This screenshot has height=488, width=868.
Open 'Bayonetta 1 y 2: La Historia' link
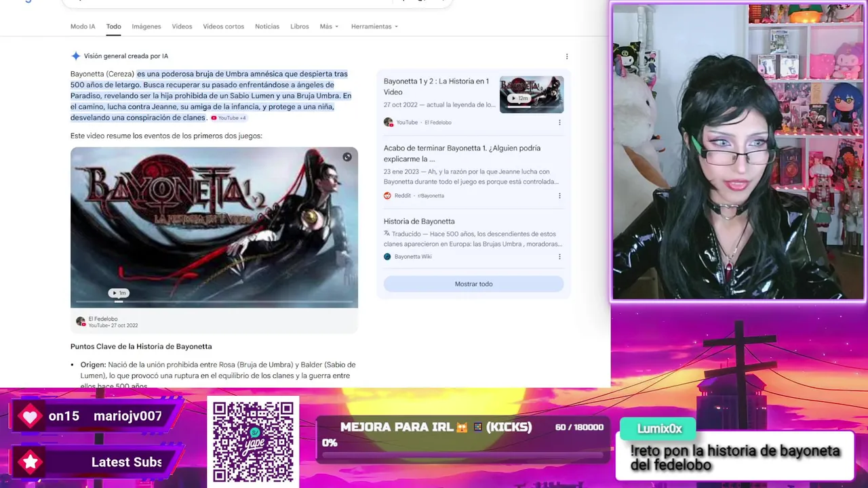436,87
